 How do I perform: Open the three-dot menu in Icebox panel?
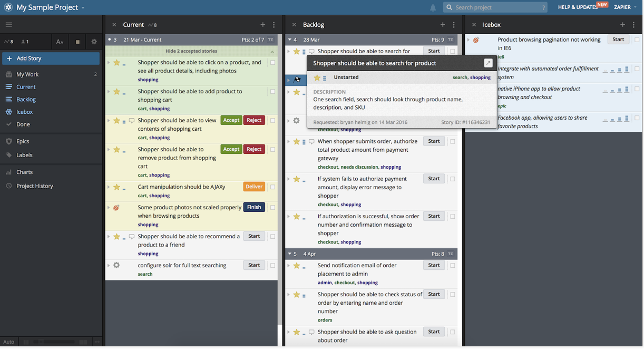pos(633,25)
